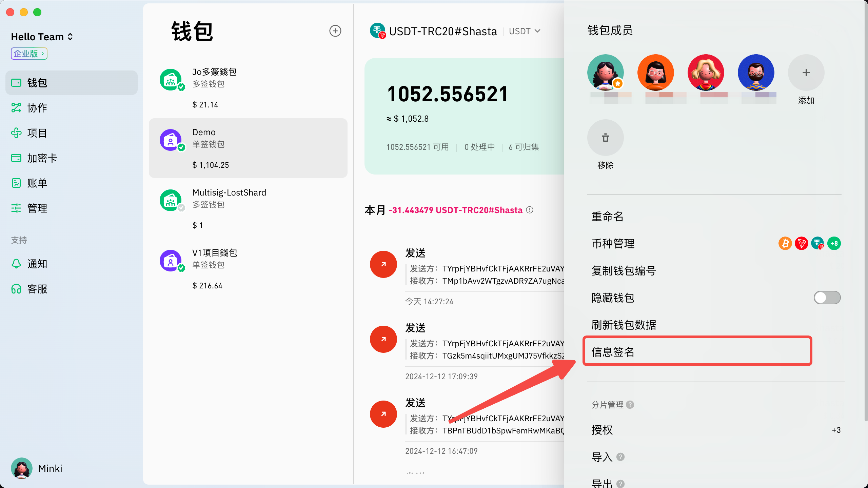868x488 pixels.
Task: Click the remove member trash icon
Action: pyautogui.click(x=605, y=138)
